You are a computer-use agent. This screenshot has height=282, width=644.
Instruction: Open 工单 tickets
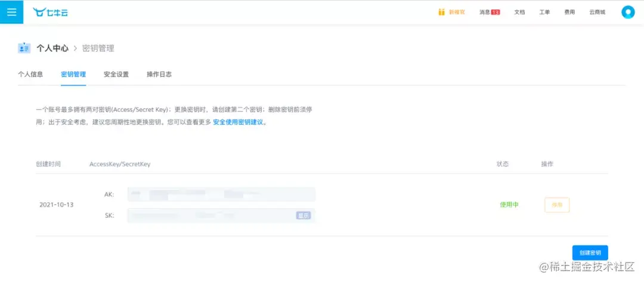[544, 13]
